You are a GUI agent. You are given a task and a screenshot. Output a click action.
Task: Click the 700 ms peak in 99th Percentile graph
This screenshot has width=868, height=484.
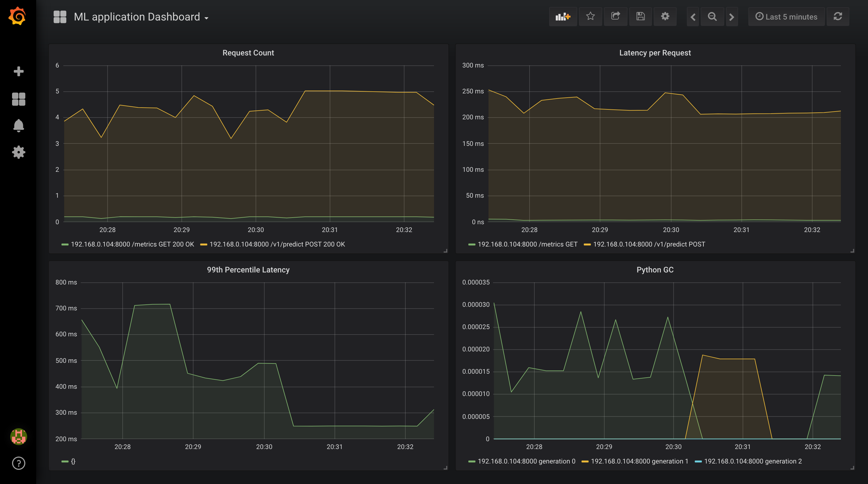point(152,305)
